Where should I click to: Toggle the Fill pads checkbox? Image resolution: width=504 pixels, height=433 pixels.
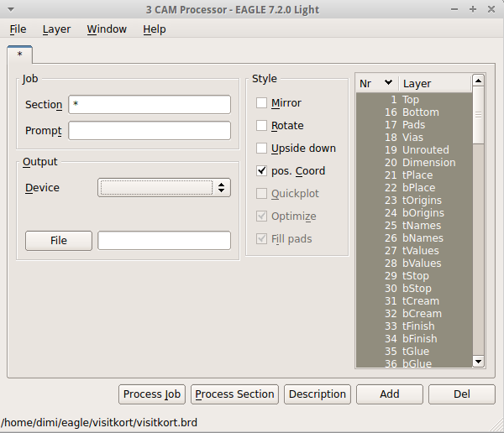pyautogui.click(x=261, y=239)
